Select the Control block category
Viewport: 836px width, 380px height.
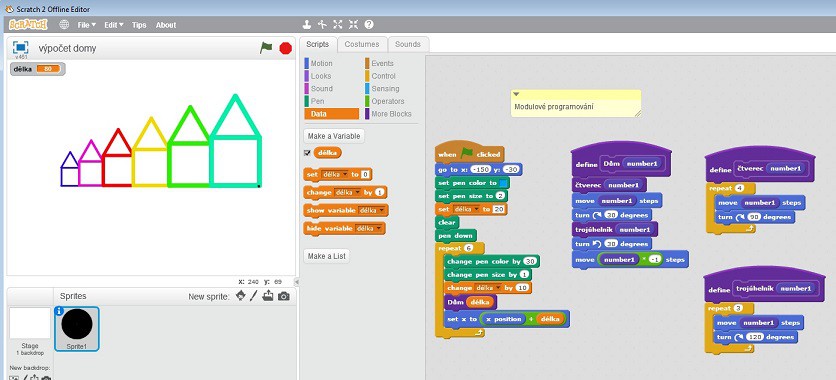[383, 76]
